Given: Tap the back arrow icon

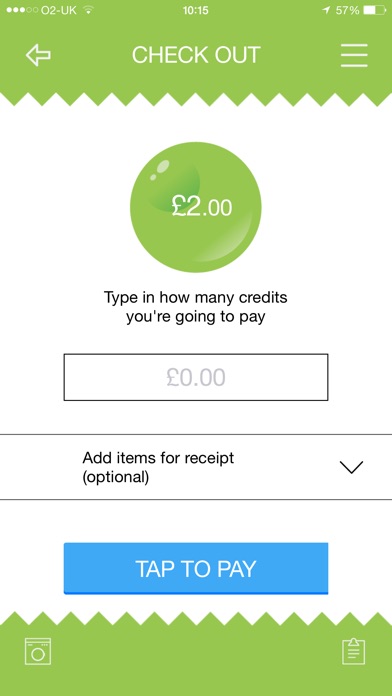Looking at the screenshot, I should click(x=38, y=55).
